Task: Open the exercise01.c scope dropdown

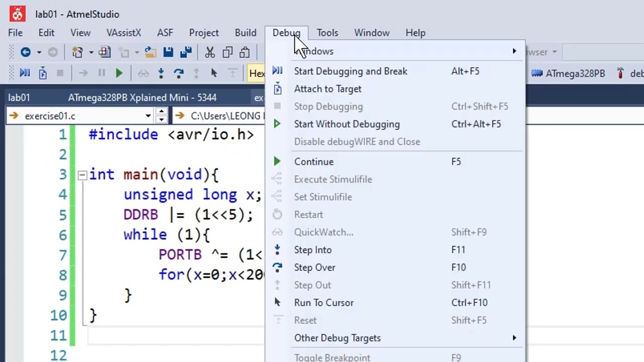Action: 148,116
